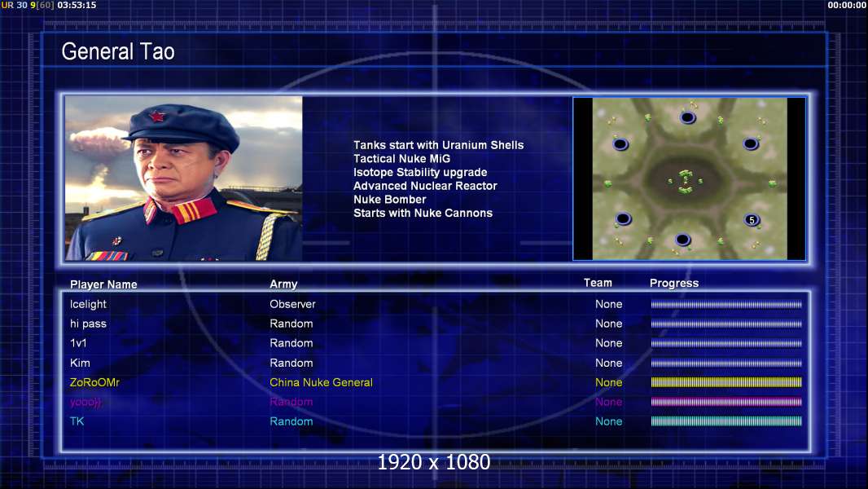
Task: Click Kim's loading progress bar
Action: 726,363
